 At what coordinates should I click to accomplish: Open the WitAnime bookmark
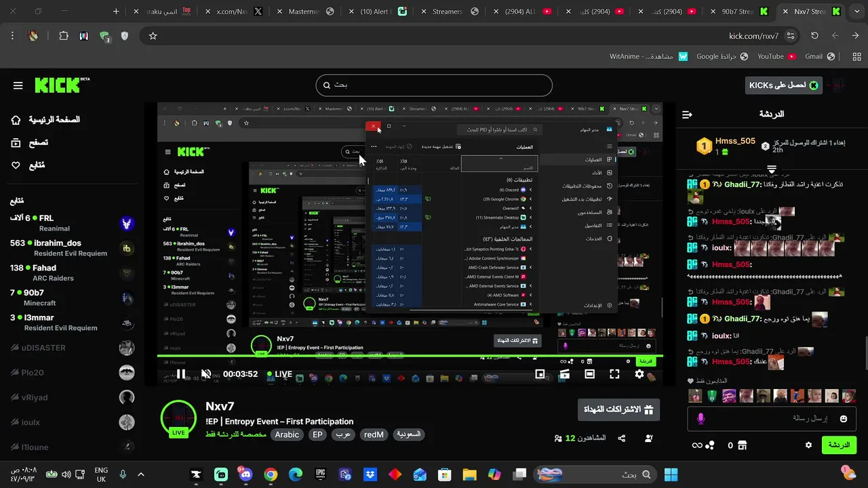point(650,56)
